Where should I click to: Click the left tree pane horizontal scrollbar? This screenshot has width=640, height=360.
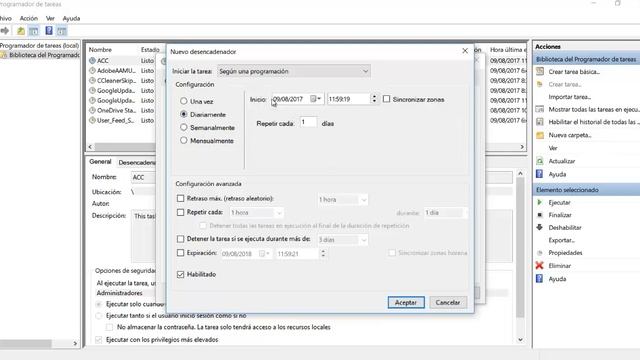coord(27,344)
